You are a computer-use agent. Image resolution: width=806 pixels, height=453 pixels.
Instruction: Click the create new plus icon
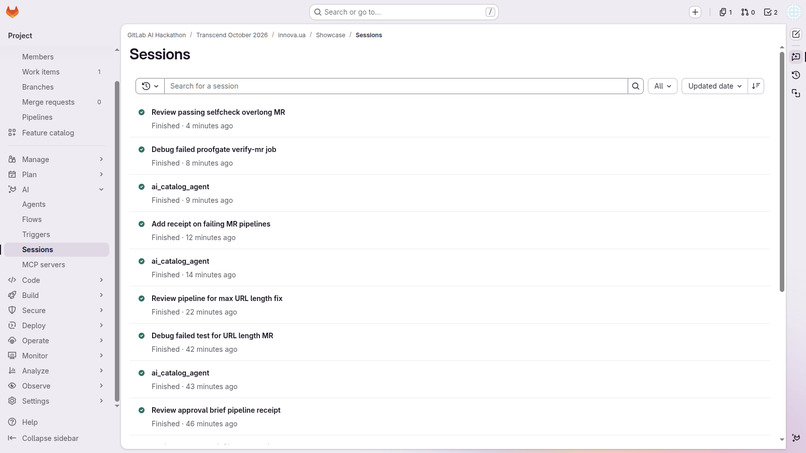(x=695, y=12)
